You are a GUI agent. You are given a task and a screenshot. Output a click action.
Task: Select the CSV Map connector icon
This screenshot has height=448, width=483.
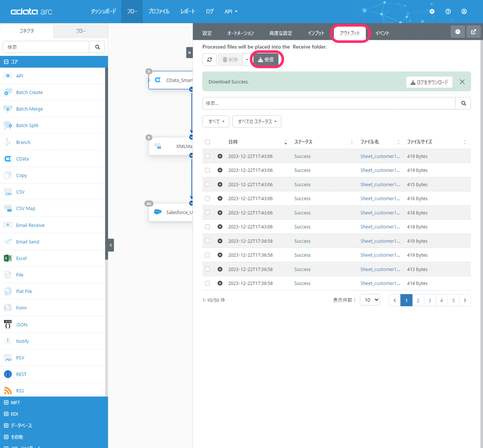tap(8, 208)
